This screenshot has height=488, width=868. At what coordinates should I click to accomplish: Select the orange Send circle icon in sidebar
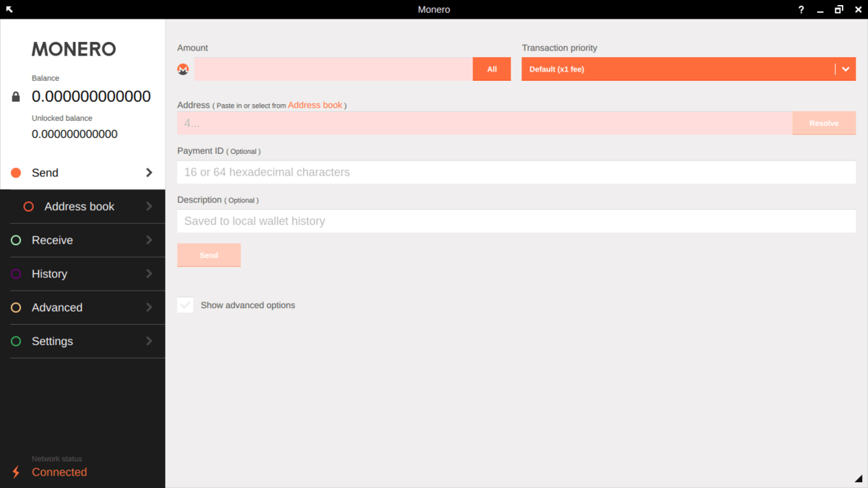(x=14, y=173)
